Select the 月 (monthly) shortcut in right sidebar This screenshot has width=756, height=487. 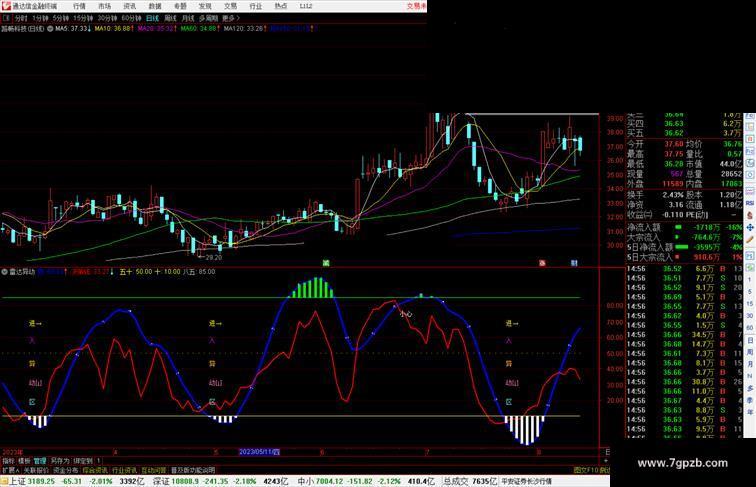[750, 364]
